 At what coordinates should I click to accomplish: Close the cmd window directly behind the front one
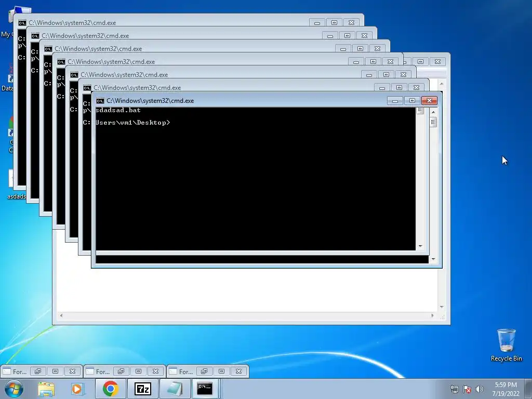tap(416, 87)
